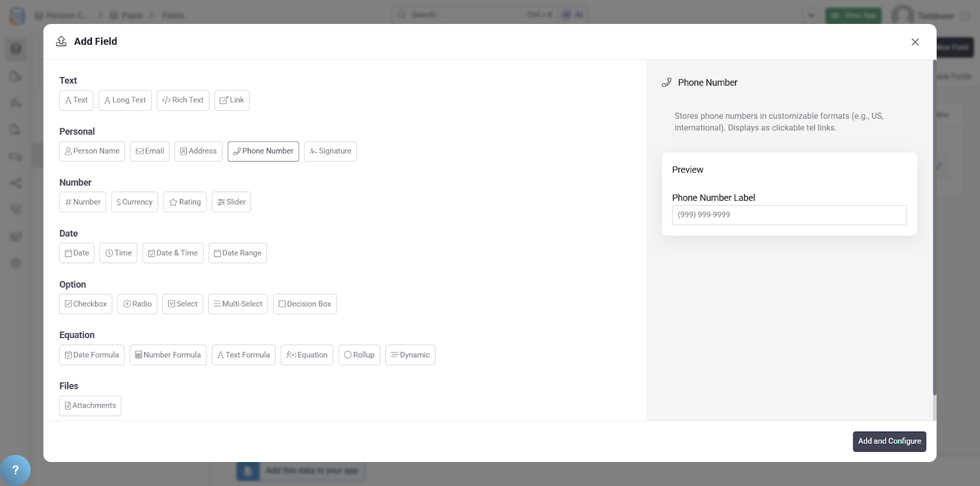This screenshot has width=980, height=486.
Task: Select the Currency field type
Action: pyautogui.click(x=135, y=202)
